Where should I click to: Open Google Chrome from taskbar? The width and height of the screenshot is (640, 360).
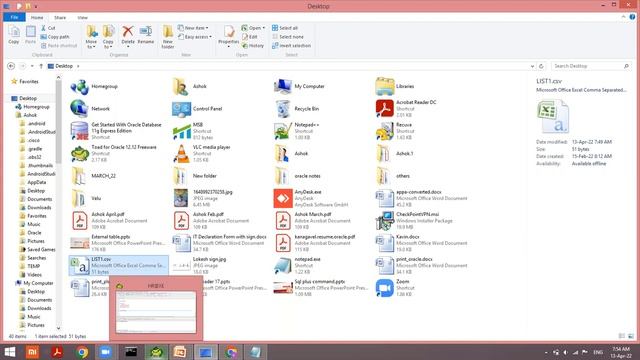(x=82, y=352)
